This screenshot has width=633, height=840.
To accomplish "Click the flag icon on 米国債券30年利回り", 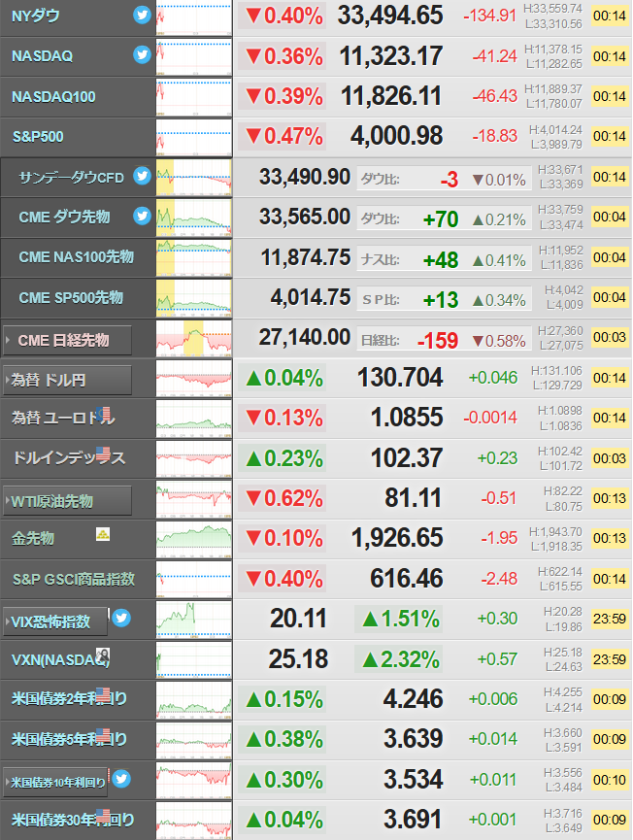I will tap(103, 816).
